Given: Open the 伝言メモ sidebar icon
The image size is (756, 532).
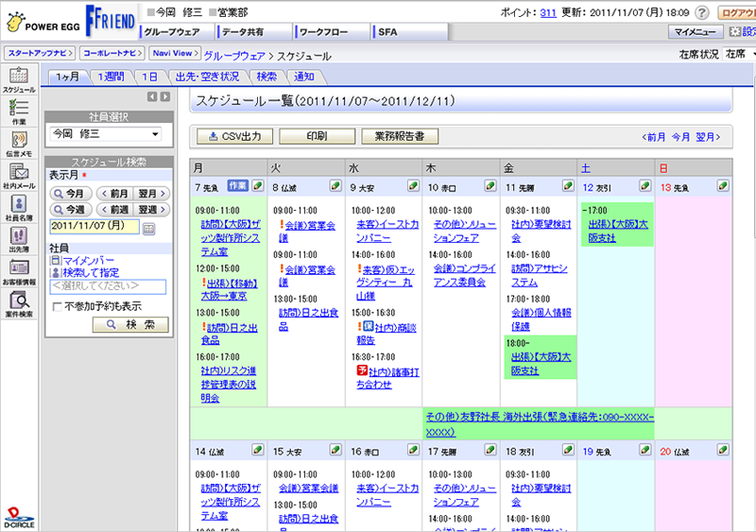Looking at the screenshot, I should [19, 144].
